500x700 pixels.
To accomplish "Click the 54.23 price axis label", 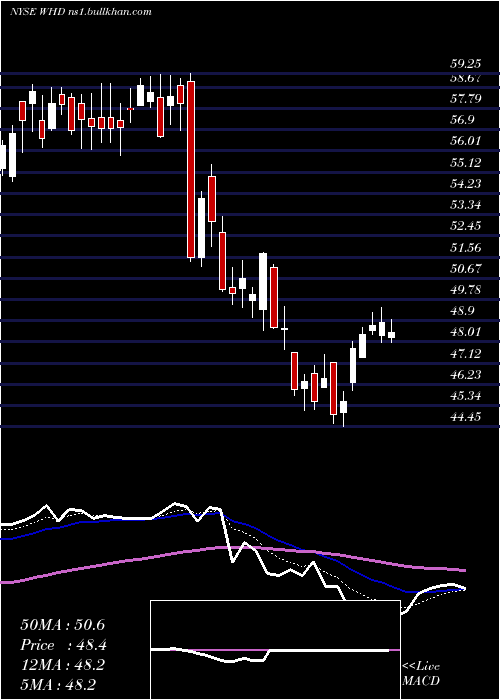I will 465,184.
